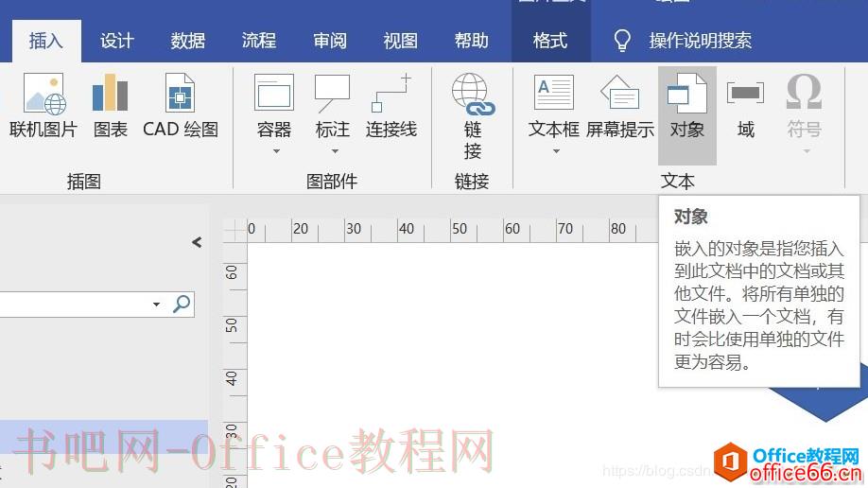Insert a Field (域)
The width and height of the screenshot is (868, 488).
coord(745,105)
